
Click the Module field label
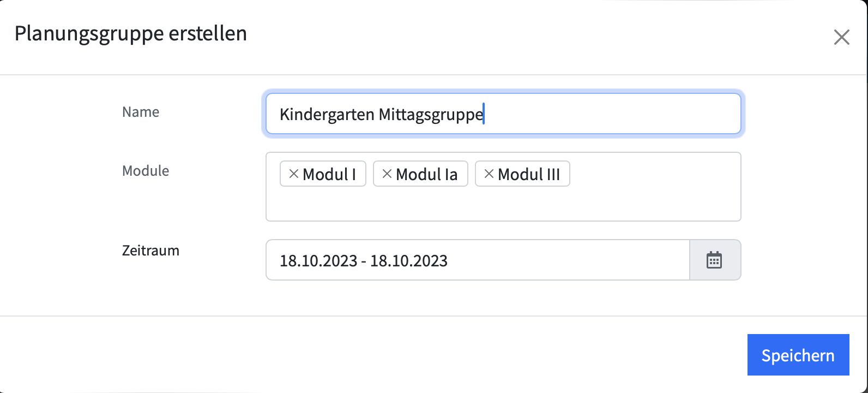[146, 171]
